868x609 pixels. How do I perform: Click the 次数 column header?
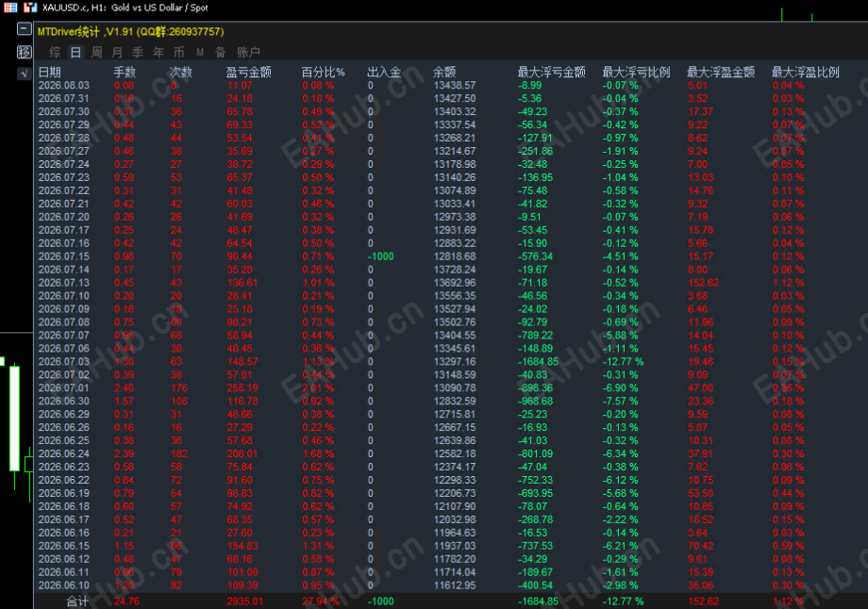(x=180, y=72)
